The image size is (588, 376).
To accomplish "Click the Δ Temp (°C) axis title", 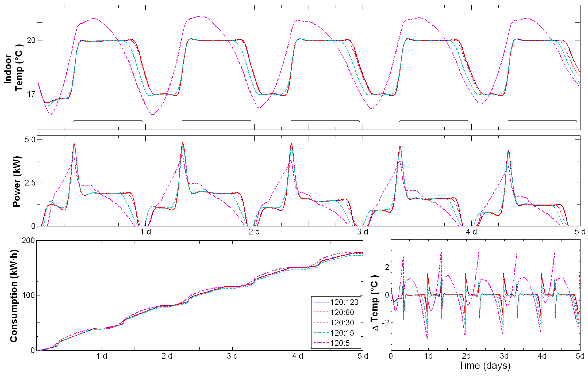I will [375, 303].
